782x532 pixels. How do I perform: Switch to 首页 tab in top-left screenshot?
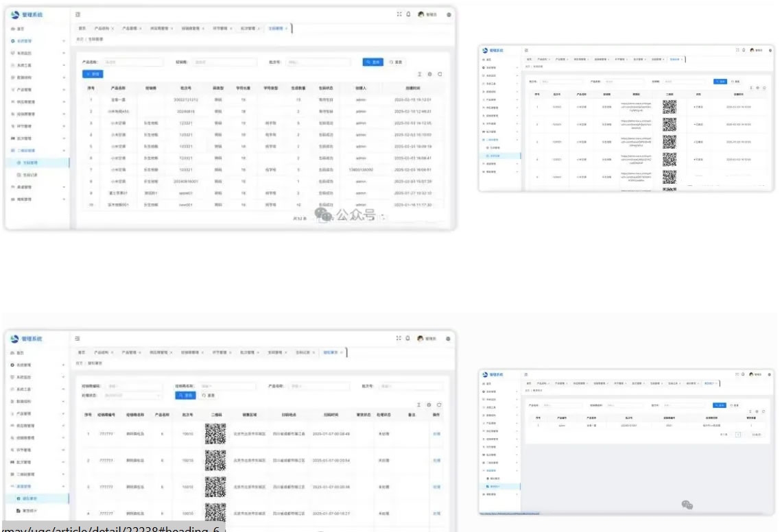[x=82, y=29]
